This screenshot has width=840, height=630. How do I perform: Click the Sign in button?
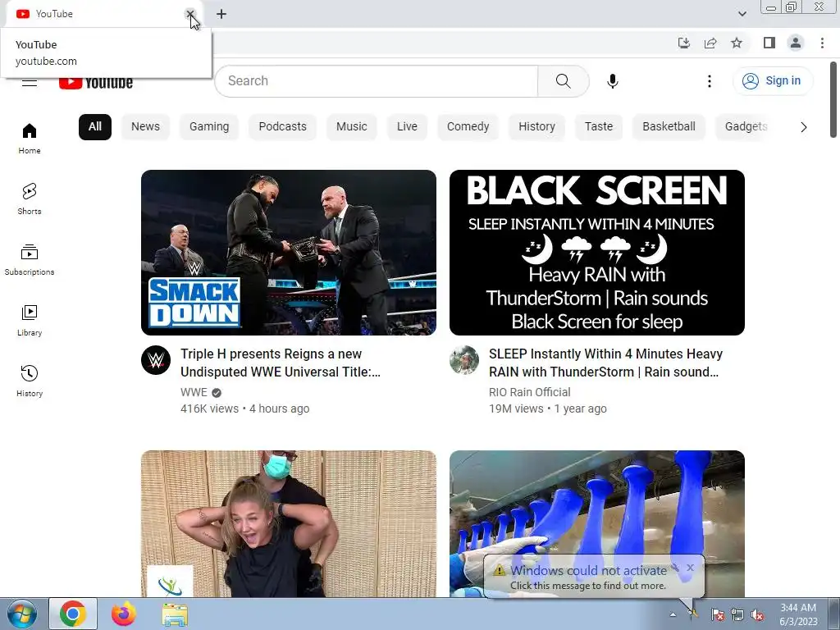point(772,81)
